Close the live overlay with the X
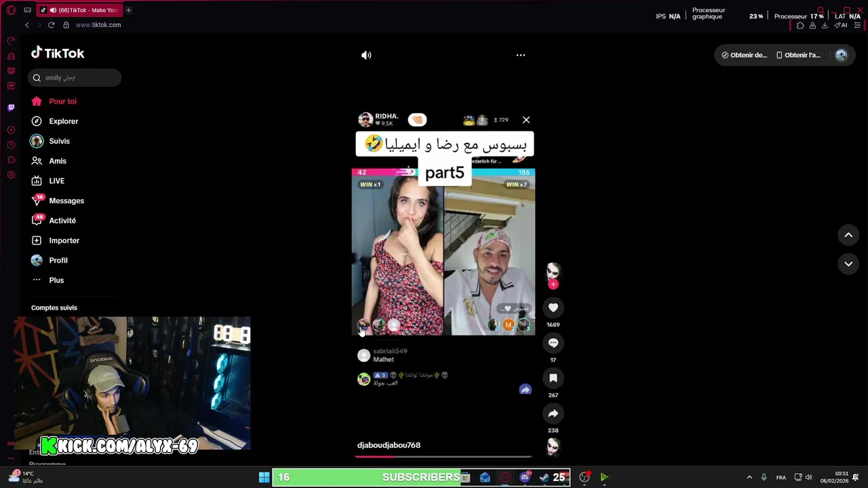Screen dimensions: 868x488 pos(526,120)
